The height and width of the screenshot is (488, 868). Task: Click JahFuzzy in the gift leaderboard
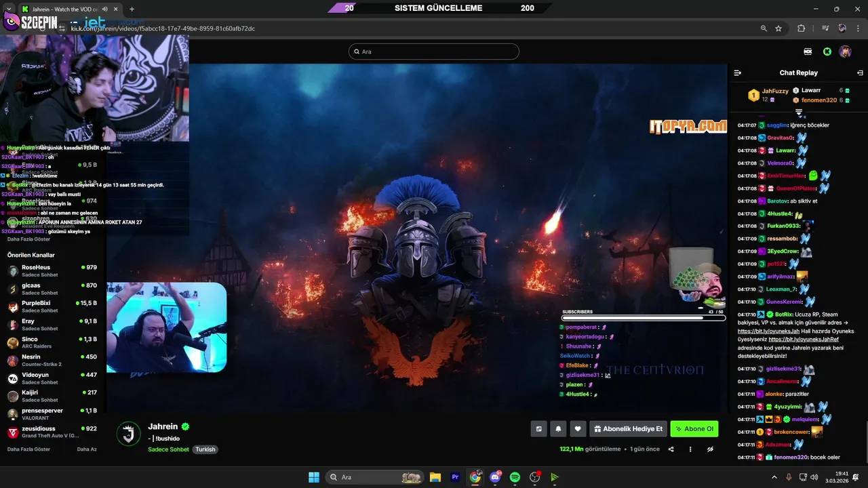tap(775, 91)
